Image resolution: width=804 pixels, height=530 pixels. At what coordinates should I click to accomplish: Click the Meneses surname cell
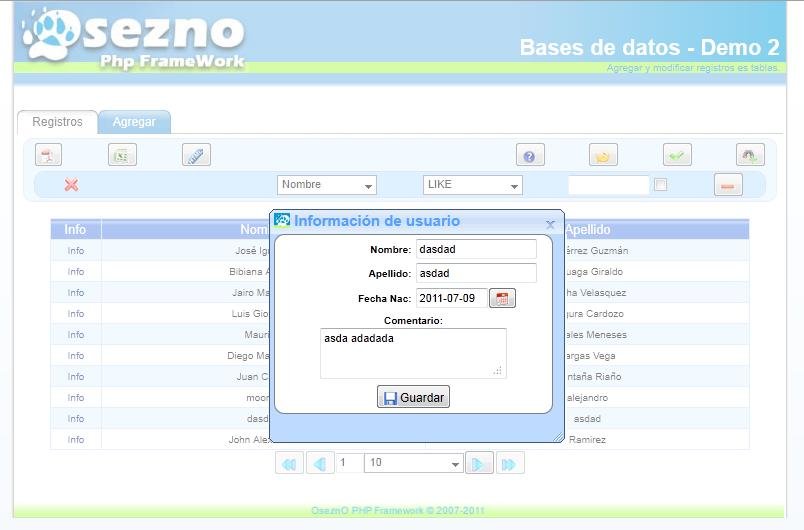coord(595,335)
